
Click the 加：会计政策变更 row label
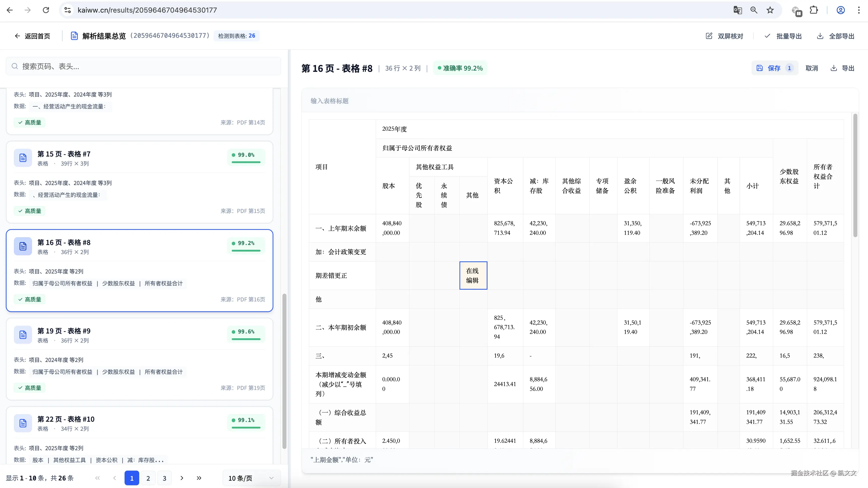click(x=341, y=252)
